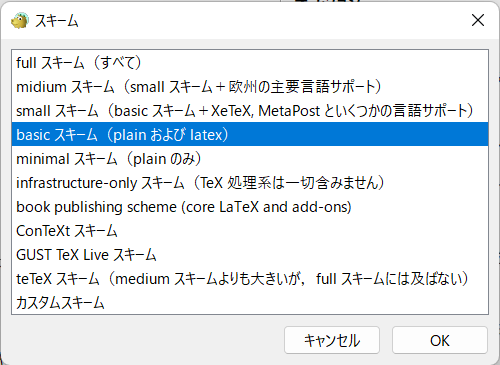Screen dimensions: 500x365
Task: Select book publishing scheme entry
Action: click(250, 207)
